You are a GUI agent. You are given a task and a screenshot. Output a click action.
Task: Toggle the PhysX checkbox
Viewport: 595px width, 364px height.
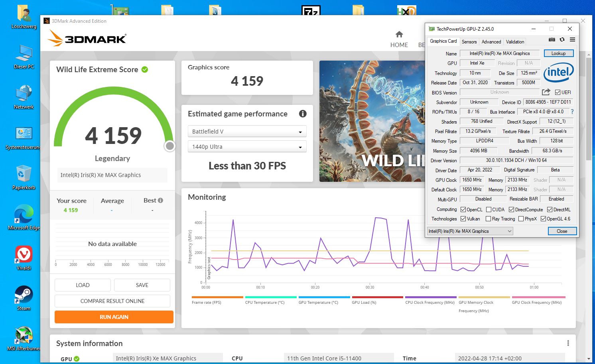point(521,218)
